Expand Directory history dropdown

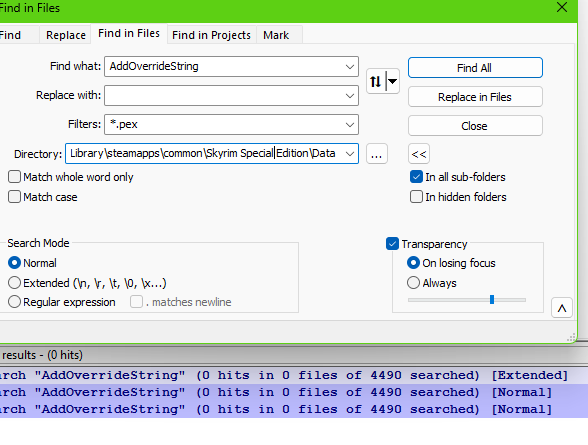click(350, 154)
